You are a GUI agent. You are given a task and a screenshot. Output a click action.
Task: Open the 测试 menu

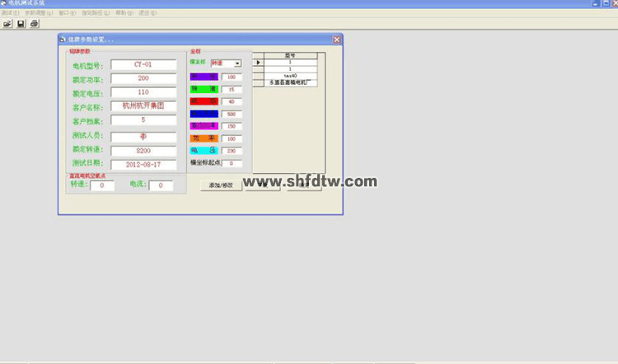click(10, 13)
